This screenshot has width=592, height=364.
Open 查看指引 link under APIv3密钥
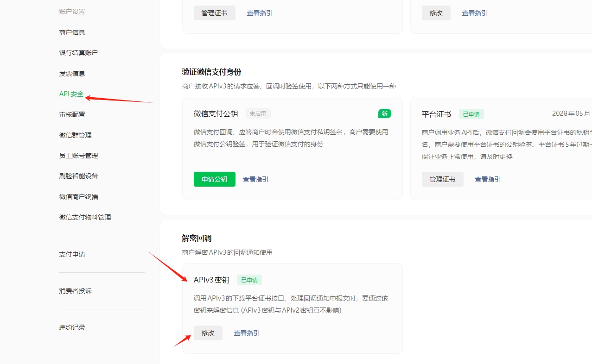tap(247, 333)
